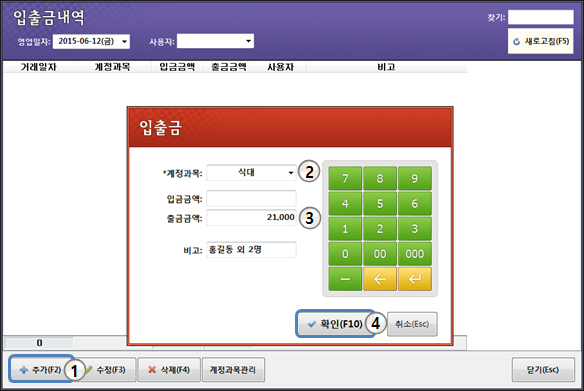Click the 거래일자 column header

pos(38,67)
